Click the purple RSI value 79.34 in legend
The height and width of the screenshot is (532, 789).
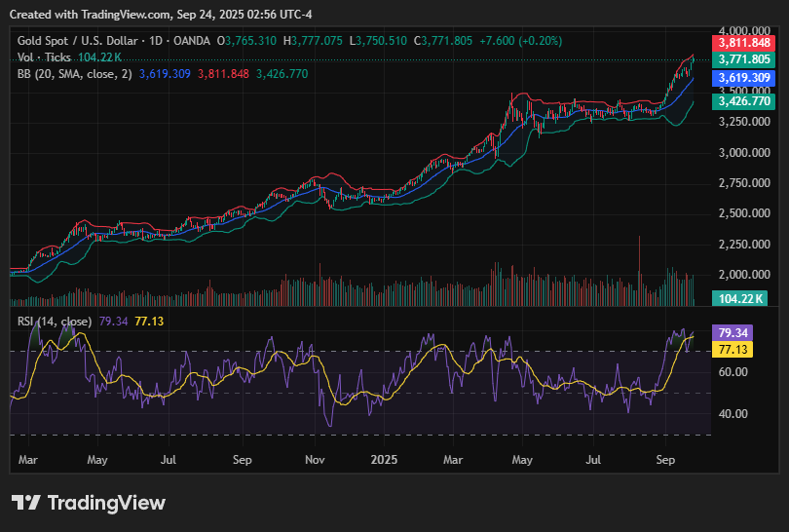pyautogui.click(x=113, y=322)
